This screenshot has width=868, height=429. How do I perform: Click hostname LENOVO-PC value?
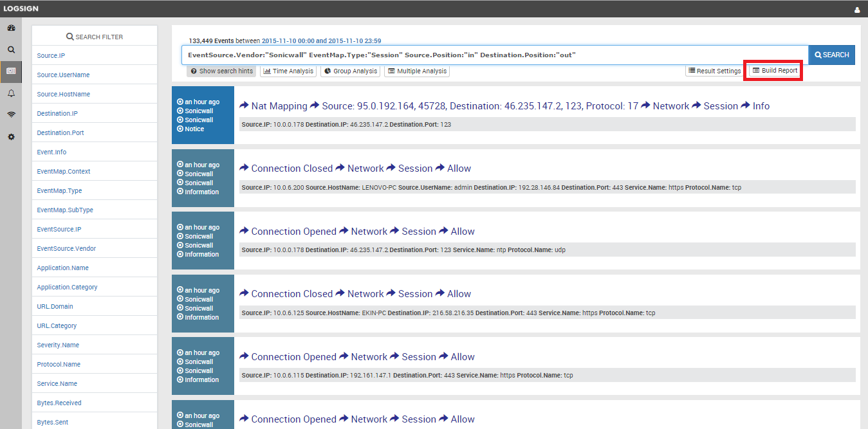pos(379,187)
